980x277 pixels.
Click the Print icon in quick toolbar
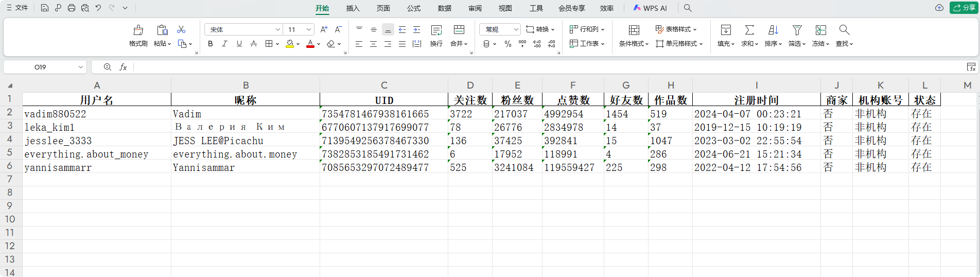72,8
